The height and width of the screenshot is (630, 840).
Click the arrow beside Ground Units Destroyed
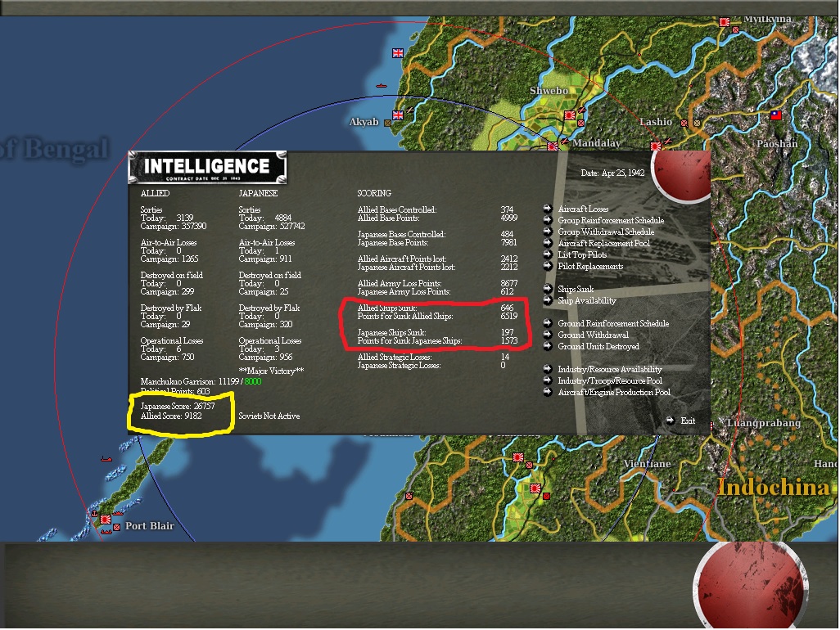tap(548, 346)
